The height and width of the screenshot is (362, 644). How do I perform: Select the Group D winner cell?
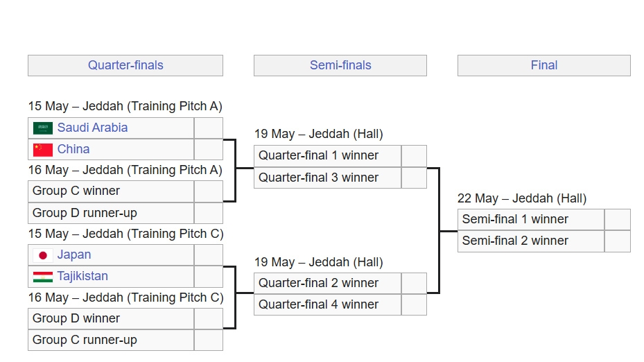pos(111,318)
